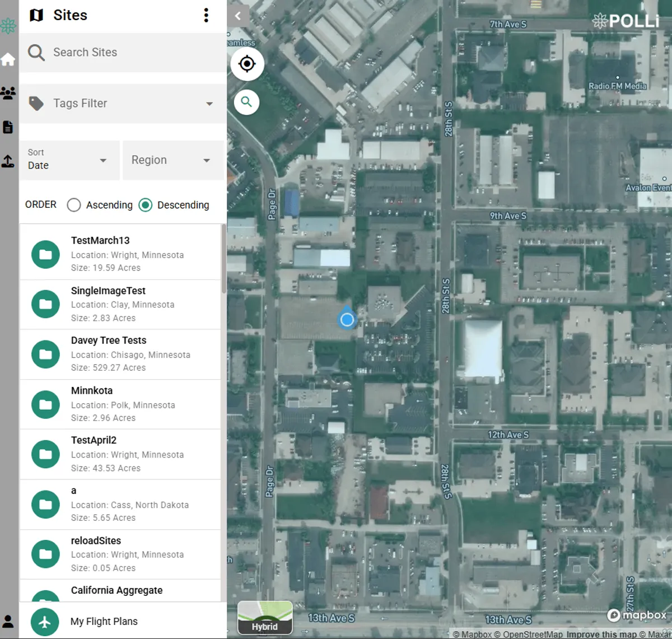Click the Improve this map link
Image resolution: width=672 pixels, height=639 pixels.
(601, 635)
